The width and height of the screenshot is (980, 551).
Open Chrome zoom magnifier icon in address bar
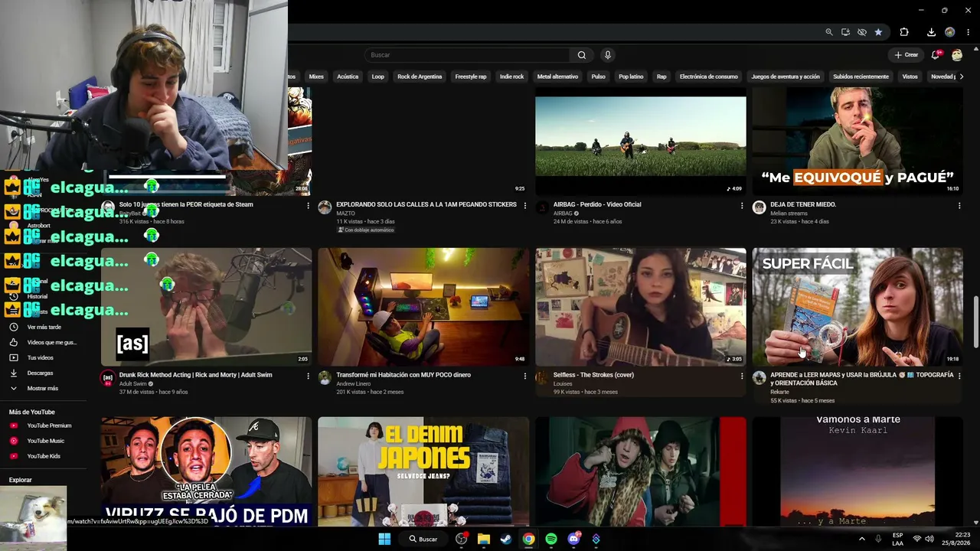(829, 32)
